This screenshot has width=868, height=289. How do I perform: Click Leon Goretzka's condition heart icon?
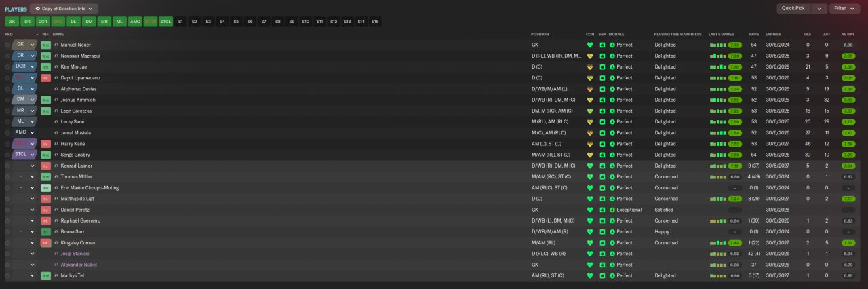[x=590, y=111]
